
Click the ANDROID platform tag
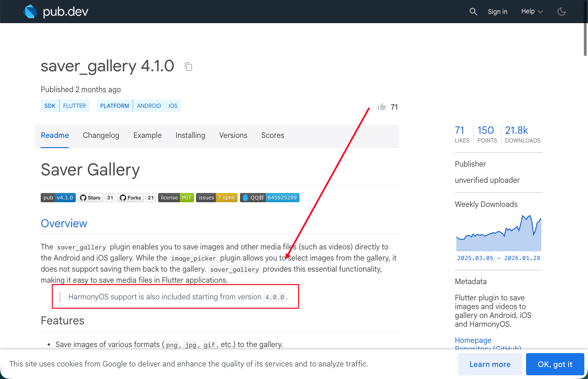click(149, 106)
